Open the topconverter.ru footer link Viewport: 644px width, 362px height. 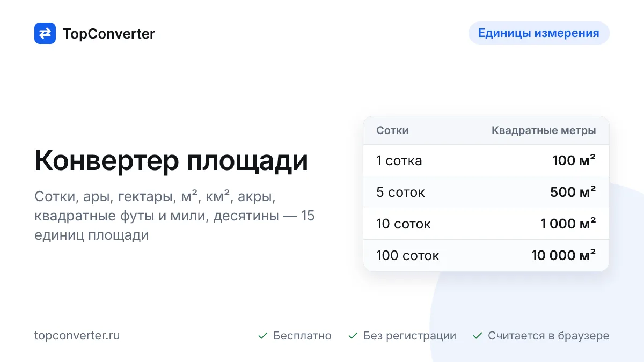coord(77,336)
